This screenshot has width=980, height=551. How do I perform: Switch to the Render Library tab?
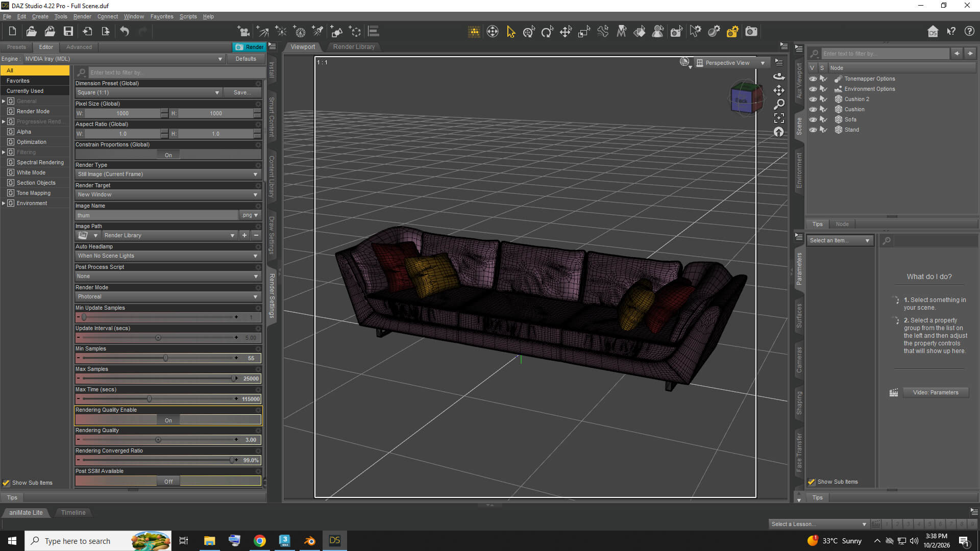click(354, 46)
